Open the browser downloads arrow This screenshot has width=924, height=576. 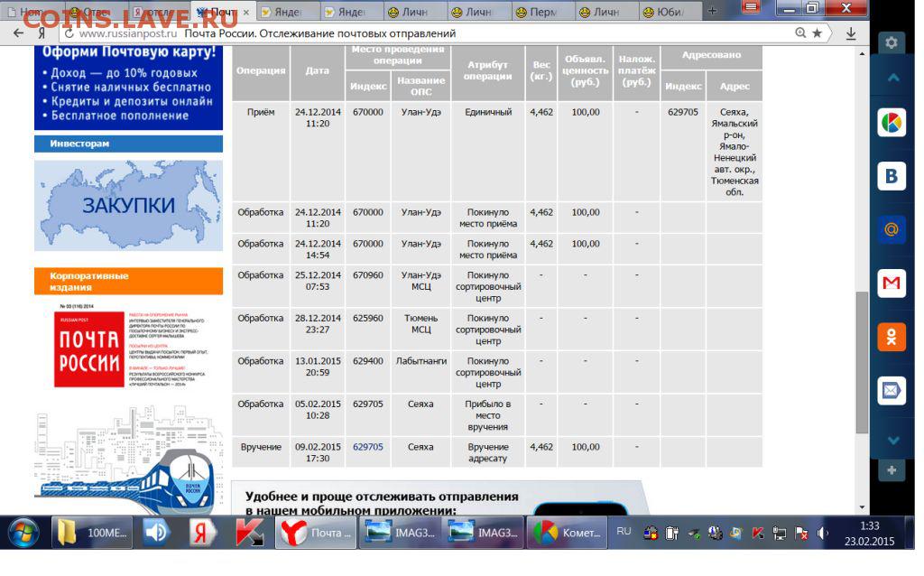click(850, 33)
